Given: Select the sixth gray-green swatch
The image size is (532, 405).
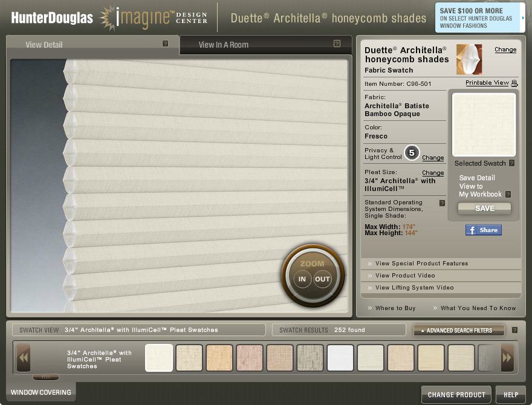Looking at the screenshot, I should click(x=310, y=358).
